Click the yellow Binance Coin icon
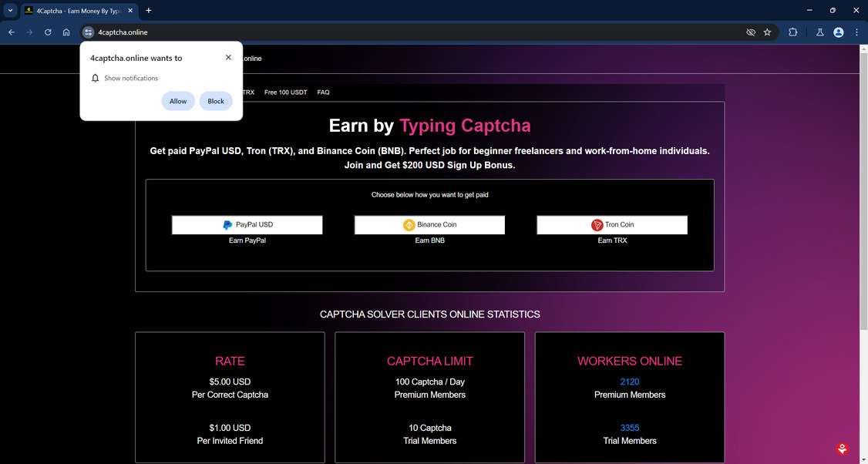The height and width of the screenshot is (464, 868). point(409,224)
